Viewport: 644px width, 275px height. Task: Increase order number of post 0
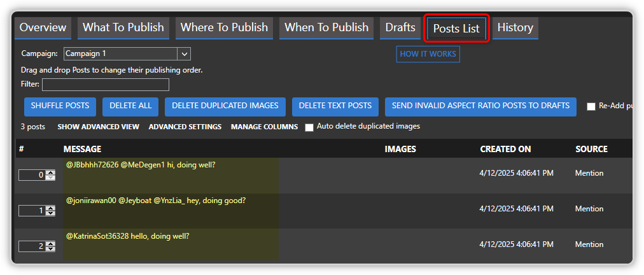[x=50, y=173]
